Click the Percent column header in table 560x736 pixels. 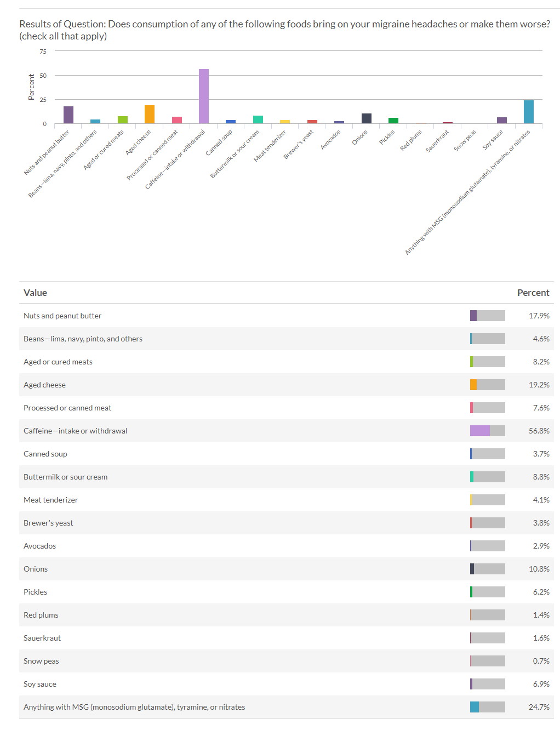click(533, 293)
